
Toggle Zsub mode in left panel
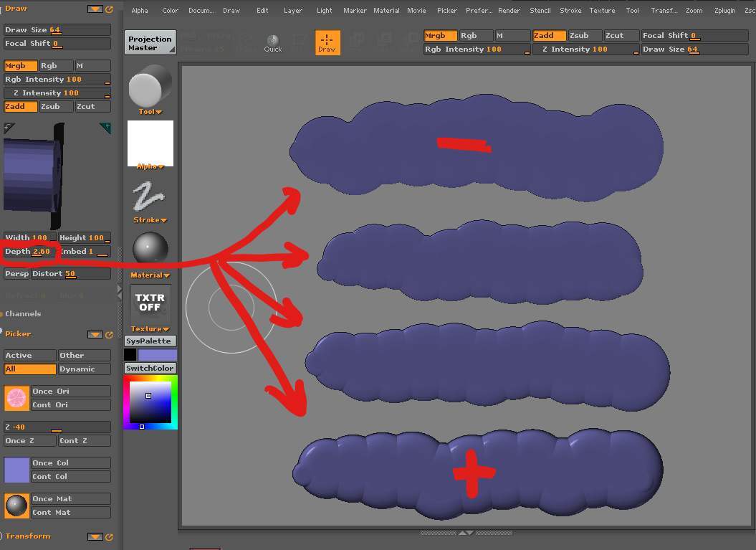(56, 106)
